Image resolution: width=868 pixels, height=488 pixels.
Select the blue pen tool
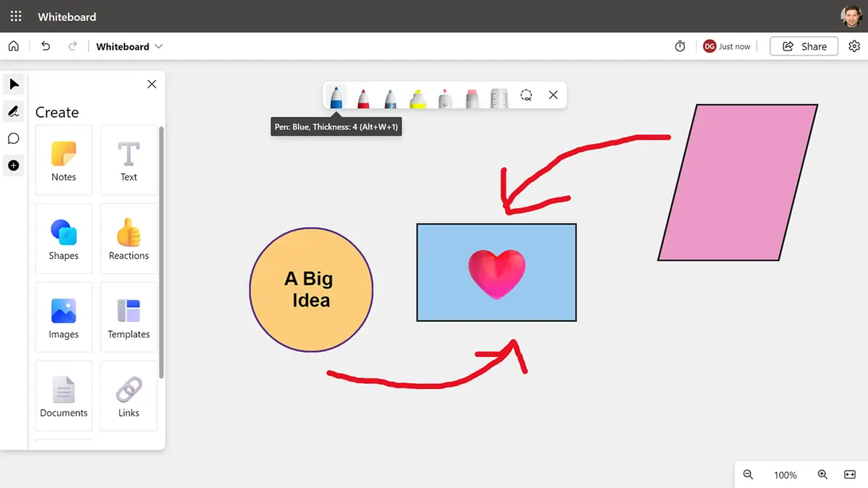point(336,96)
